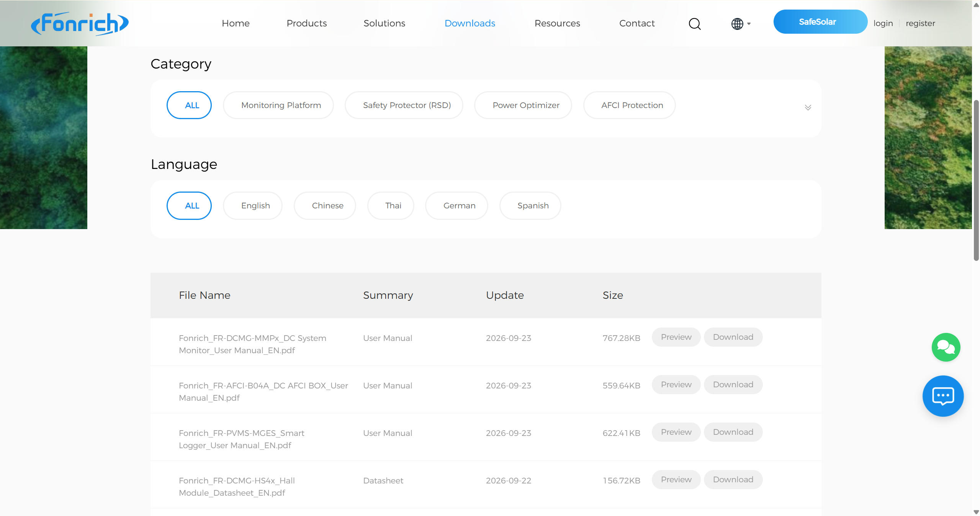Go to the Solutions menu
980x516 pixels.
click(x=384, y=23)
